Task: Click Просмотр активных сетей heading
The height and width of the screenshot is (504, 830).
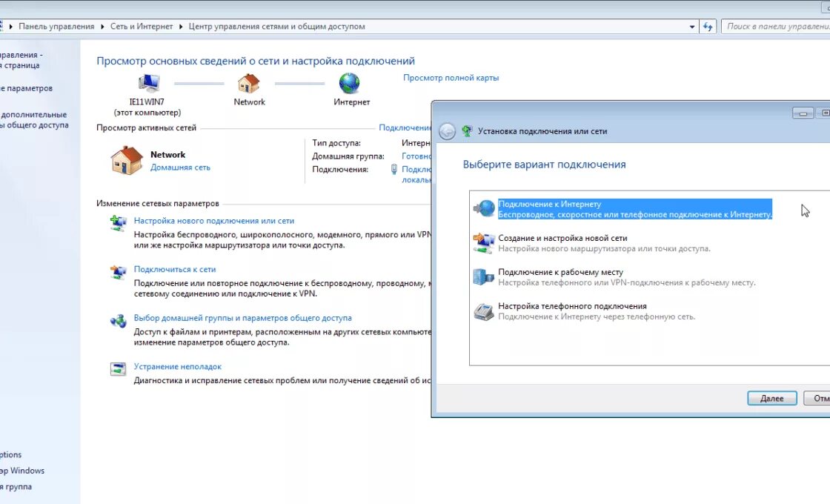Action: [146, 127]
